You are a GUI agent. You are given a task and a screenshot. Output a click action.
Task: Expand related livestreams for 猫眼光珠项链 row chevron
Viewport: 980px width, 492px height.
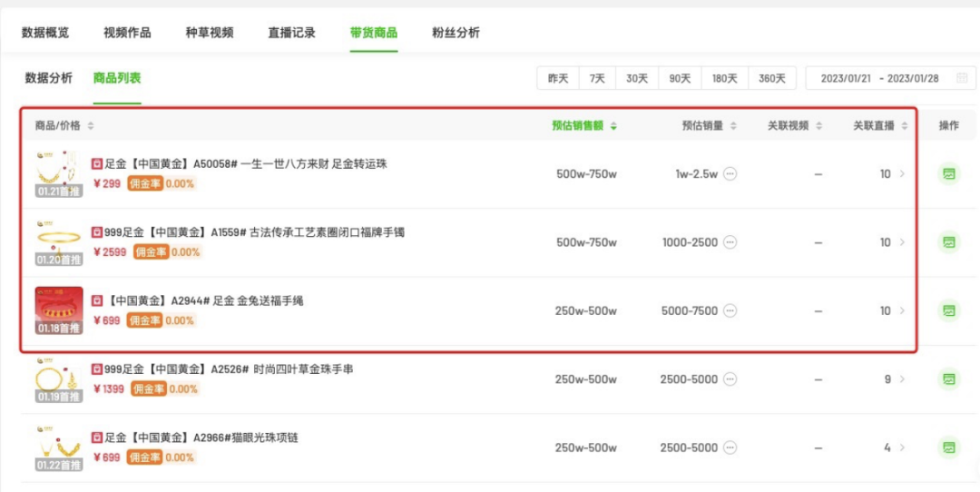[x=902, y=448]
